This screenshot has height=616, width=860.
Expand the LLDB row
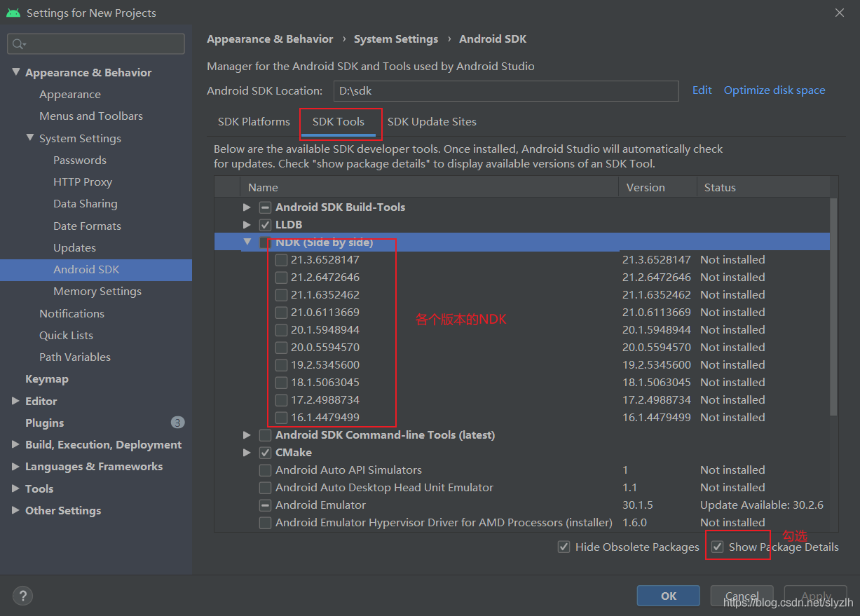pos(247,225)
